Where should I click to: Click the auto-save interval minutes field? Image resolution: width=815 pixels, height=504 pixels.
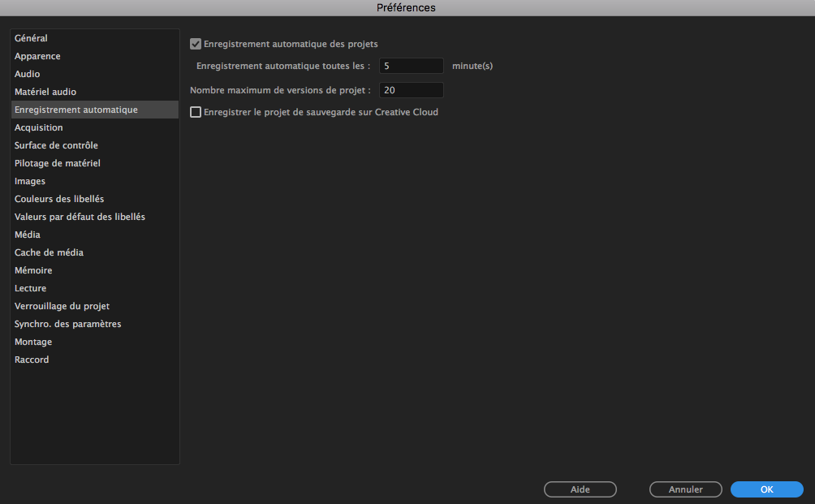pyautogui.click(x=411, y=66)
